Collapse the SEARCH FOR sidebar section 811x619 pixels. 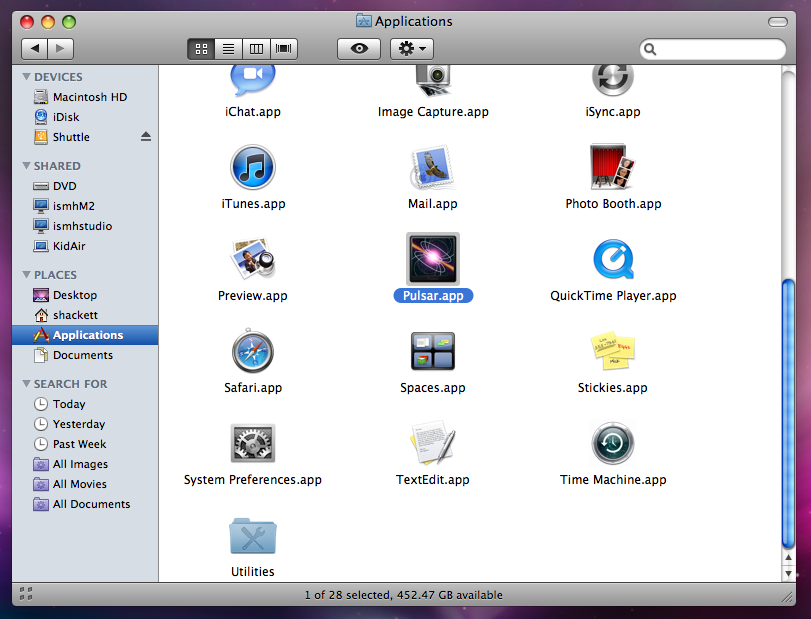(x=26, y=384)
